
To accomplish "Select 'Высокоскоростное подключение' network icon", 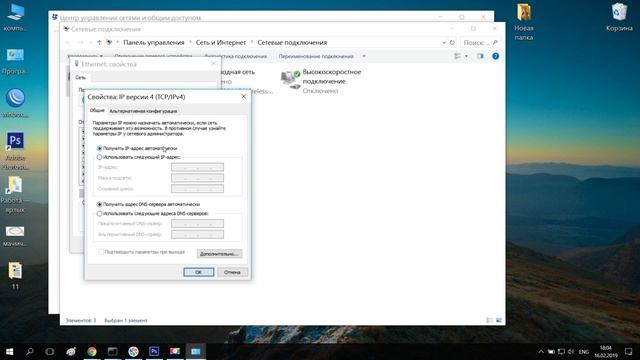I will point(290,80).
